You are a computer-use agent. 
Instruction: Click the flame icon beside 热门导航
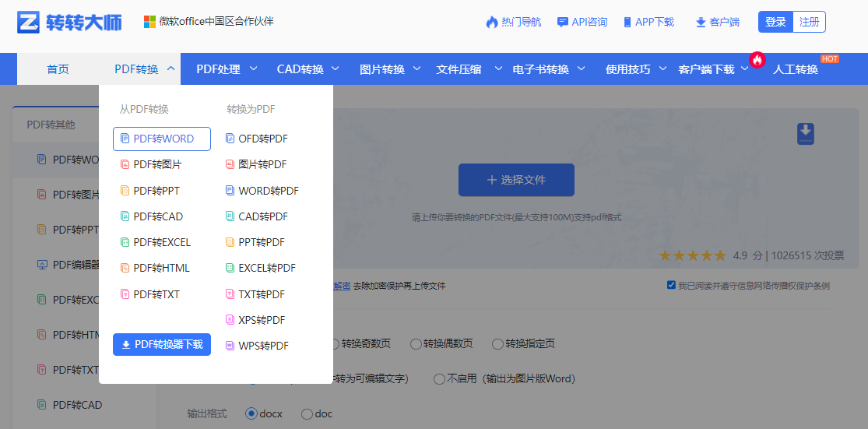492,22
